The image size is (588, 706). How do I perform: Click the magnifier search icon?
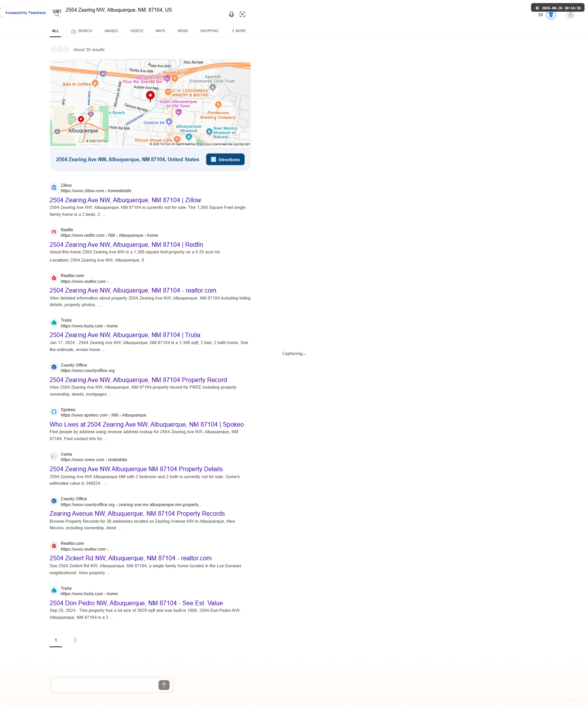pos(57,14)
